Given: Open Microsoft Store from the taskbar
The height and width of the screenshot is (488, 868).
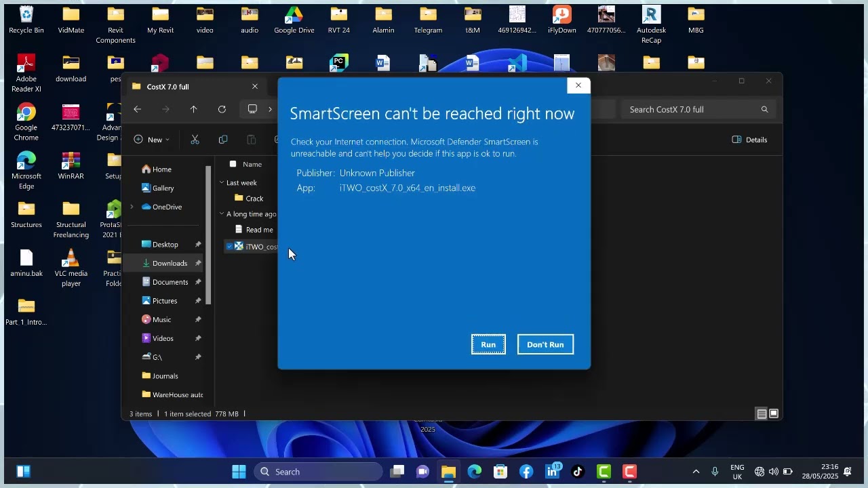Looking at the screenshot, I should pyautogui.click(x=500, y=472).
